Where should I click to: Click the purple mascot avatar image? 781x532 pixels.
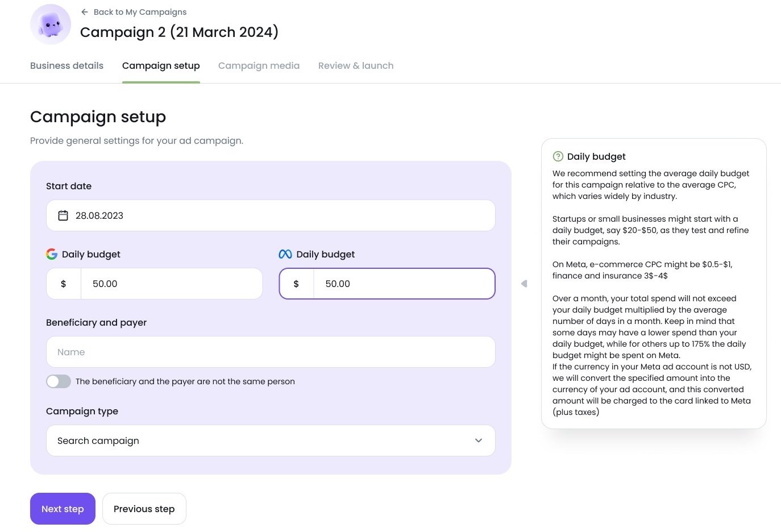(50, 24)
